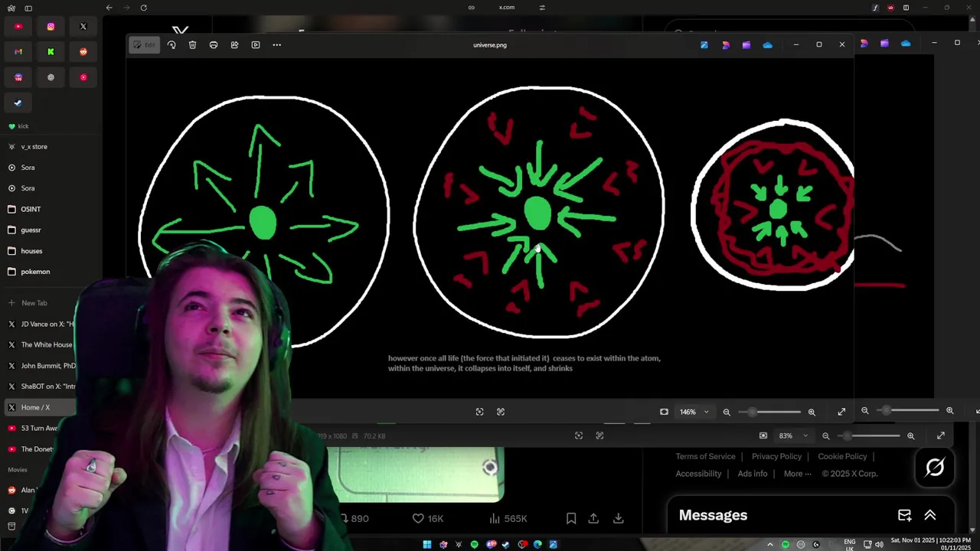Screen dimensions: 980x551
Task: Expand the More footer options
Action: coord(798,474)
